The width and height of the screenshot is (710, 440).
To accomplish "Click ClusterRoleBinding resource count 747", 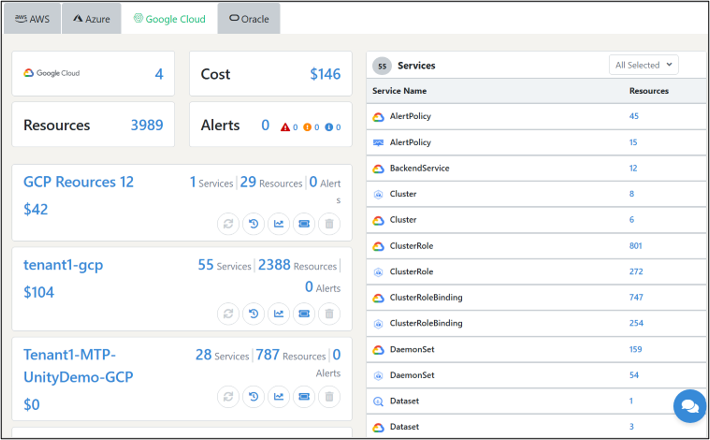I will tap(636, 297).
